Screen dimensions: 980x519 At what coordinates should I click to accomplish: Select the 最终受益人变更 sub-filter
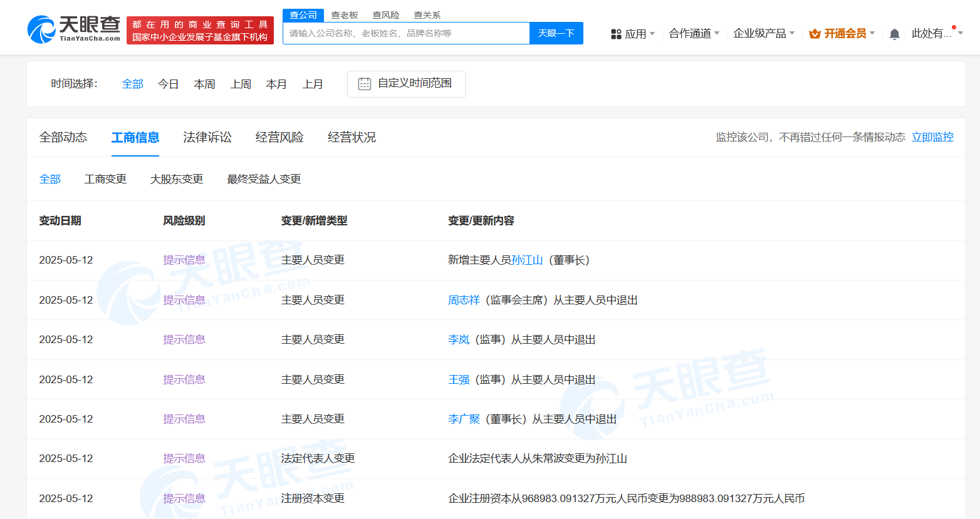pos(264,179)
